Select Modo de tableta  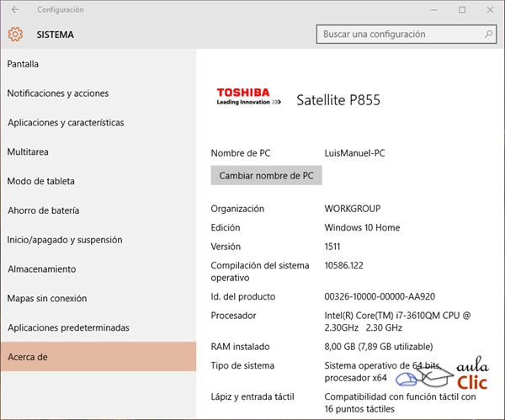coord(41,181)
